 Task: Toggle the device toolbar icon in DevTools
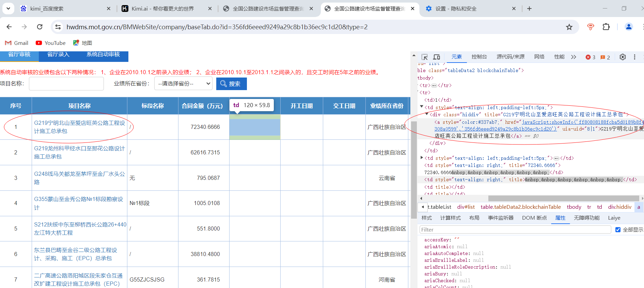[437, 57]
